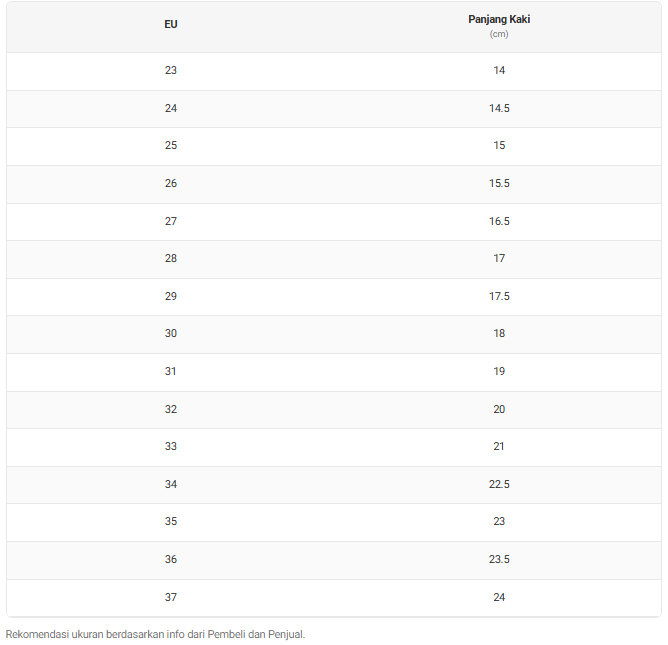Select EU size 24 cell
Screen dimensions: 668x645
pos(171,108)
